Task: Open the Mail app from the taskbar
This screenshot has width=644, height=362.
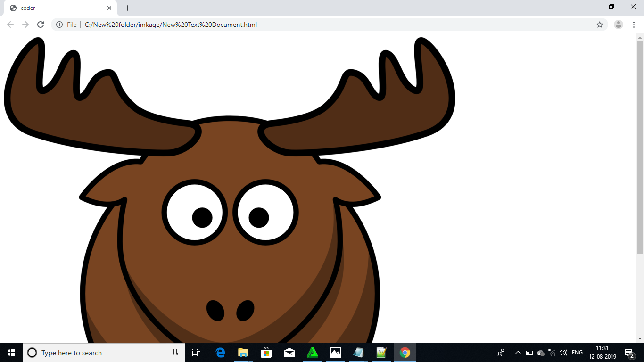Action: click(289, 353)
